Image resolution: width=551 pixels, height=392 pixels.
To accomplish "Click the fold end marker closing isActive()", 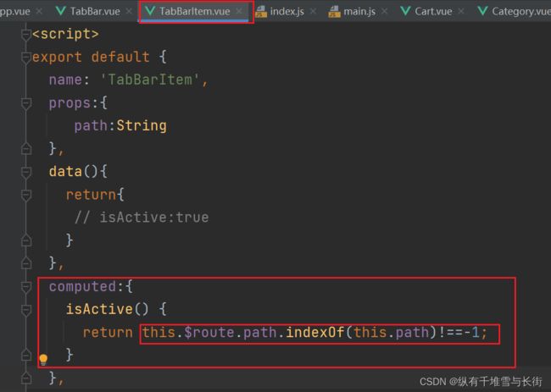I will tap(26, 355).
